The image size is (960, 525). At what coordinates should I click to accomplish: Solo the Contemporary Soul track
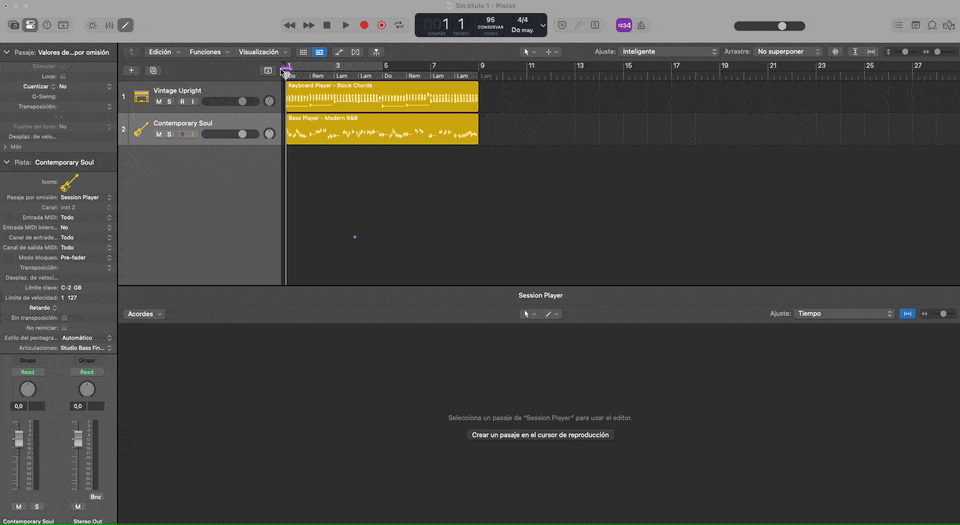pos(170,134)
